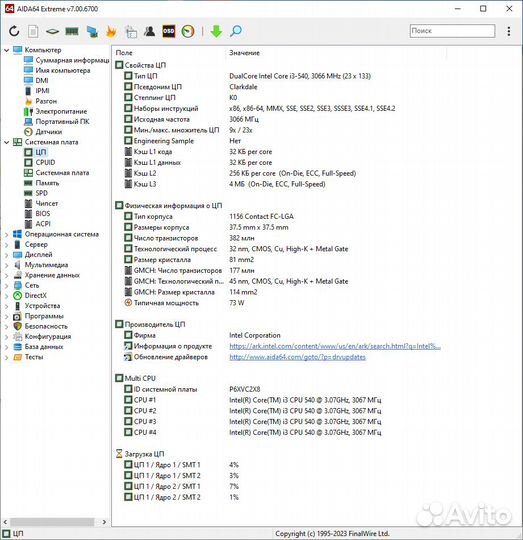Viewport: 523px width, 540px height.
Task: Open the ark.intel.com product info link
Action: pos(335,346)
